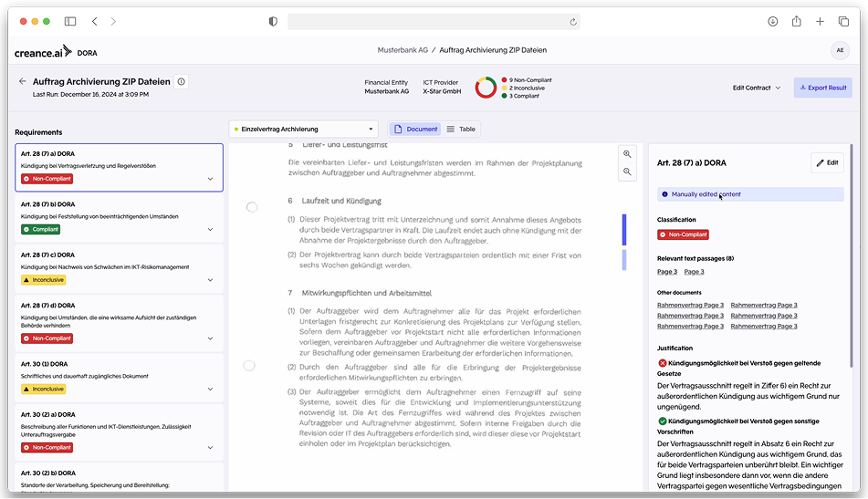Click the browser address bar
868x499 pixels.
pyautogui.click(x=434, y=22)
